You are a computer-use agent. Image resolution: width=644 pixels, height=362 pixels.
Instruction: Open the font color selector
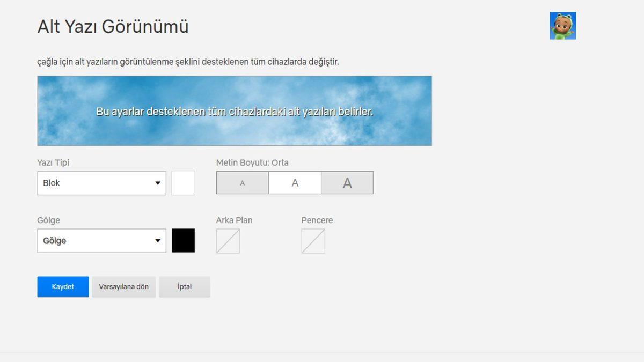click(x=183, y=182)
